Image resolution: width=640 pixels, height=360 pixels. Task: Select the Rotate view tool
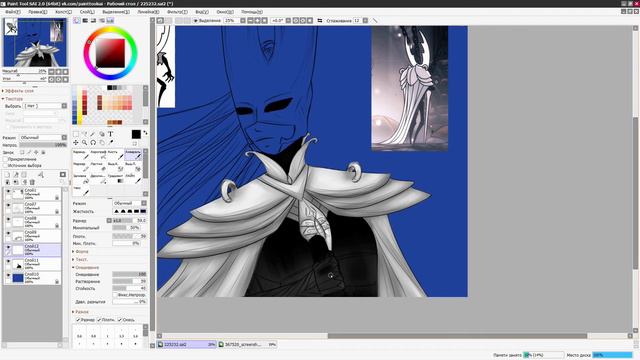[x=93, y=142]
